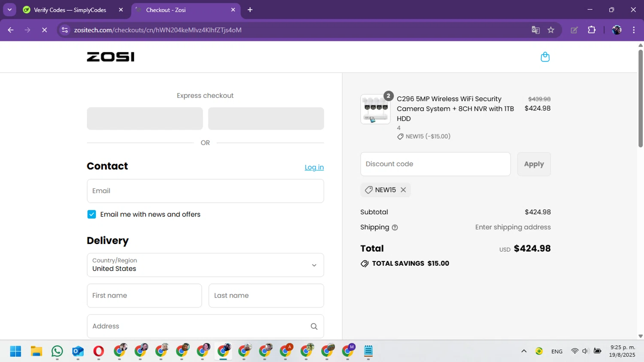The width and height of the screenshot is (644, 362).
Task: Click the volume speaker tray icon
Action: coord(585,351)
